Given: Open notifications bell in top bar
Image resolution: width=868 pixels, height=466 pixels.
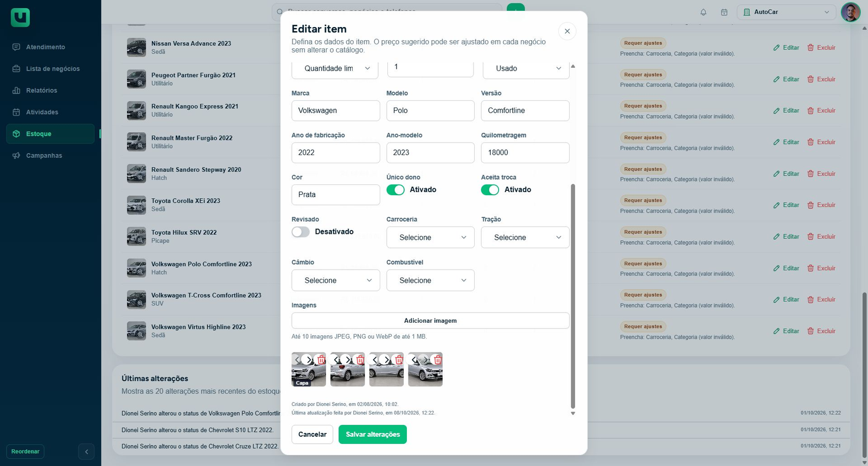Looking at the screenshot, I should (x=703, y=12).
